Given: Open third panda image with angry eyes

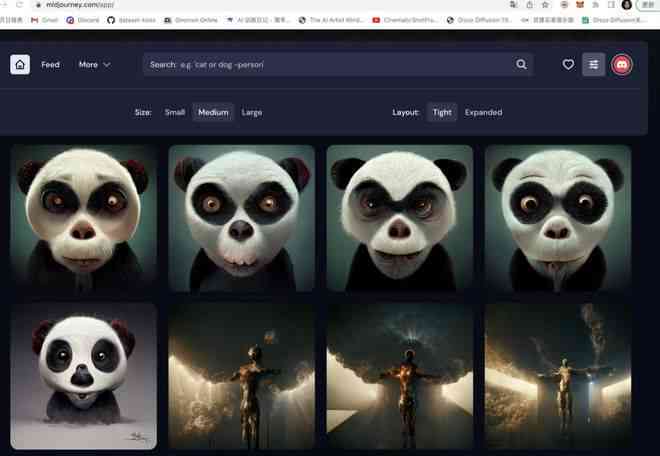Looking at the screenshot, I should tap(399, 218).
